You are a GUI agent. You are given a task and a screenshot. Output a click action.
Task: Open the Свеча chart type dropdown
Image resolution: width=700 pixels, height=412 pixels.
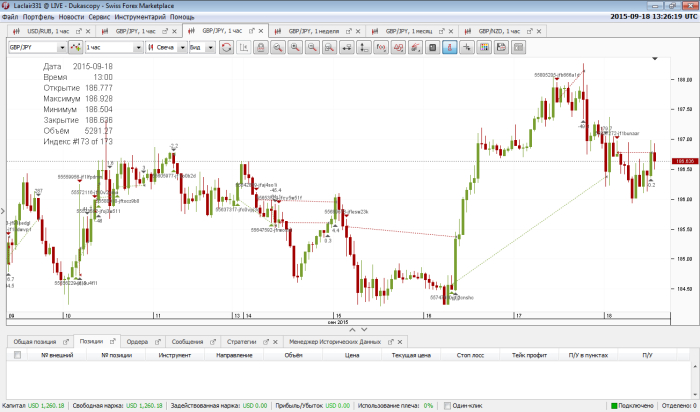[x=182, y=47]
